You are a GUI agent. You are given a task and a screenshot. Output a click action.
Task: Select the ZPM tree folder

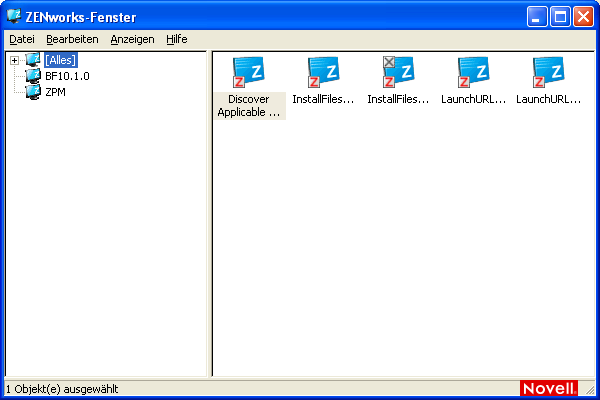pyautogui.click(x=55, y=92)
